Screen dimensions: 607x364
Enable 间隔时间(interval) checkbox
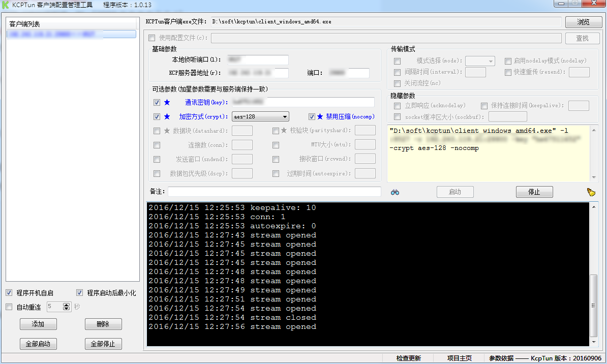click(397, 72)
